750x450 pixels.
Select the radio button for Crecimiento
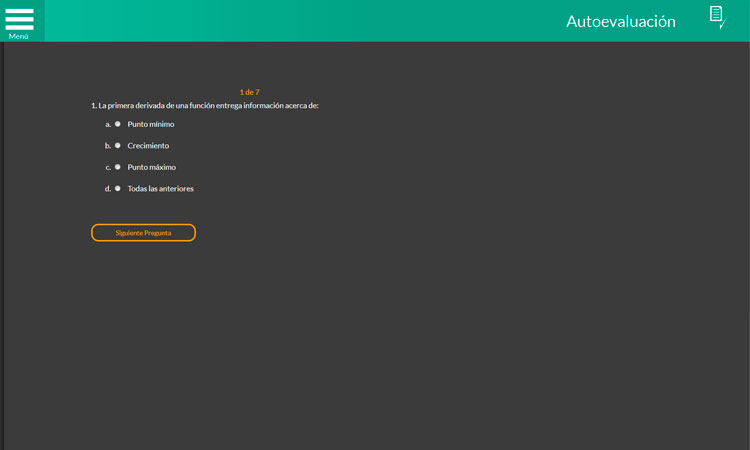(x=118, y=146)
